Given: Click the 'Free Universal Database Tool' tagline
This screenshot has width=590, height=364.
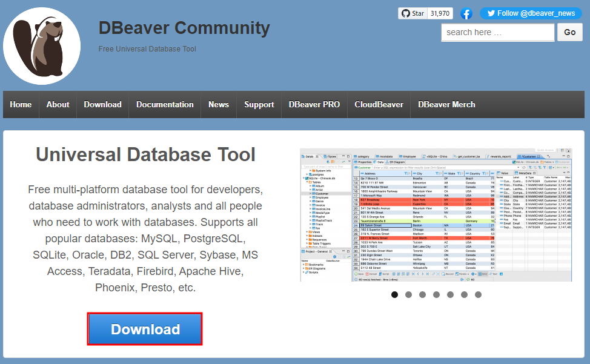Looking at the screenshot, I should click(147, 49).
